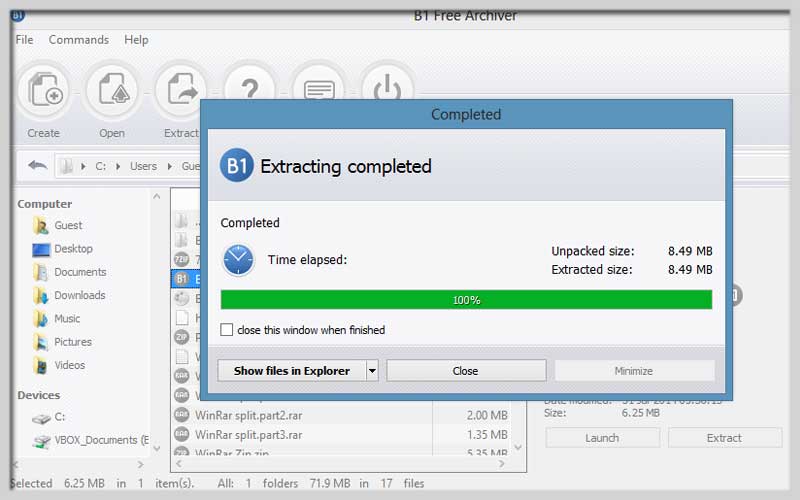Click the 7zip file icon in list

tap(182, 259)
